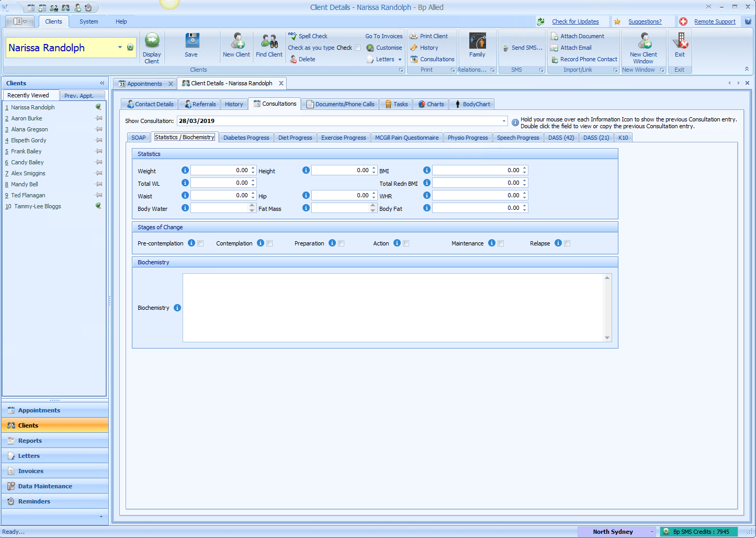756x538 pixels.
Task: Click Attach Document
Action: click(x=578, y=36)
